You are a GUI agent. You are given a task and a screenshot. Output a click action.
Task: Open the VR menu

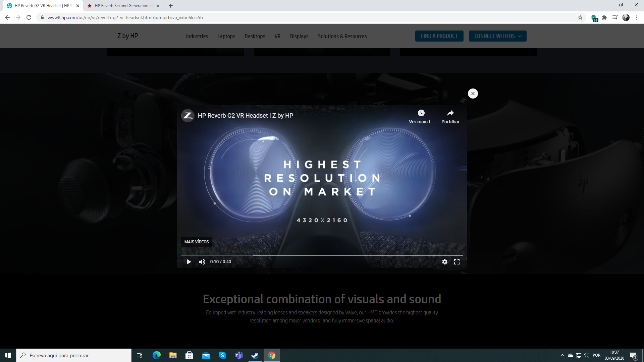tap(277, 36)
